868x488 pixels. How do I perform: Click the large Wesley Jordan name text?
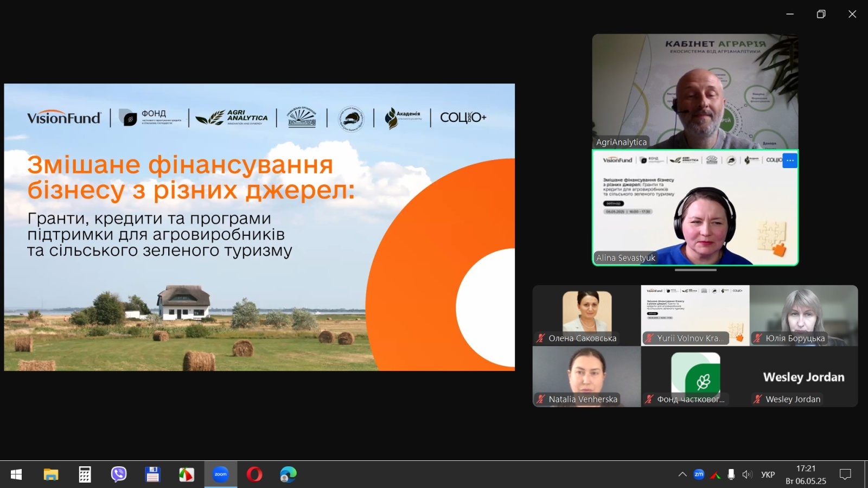[x=804, y=377]
